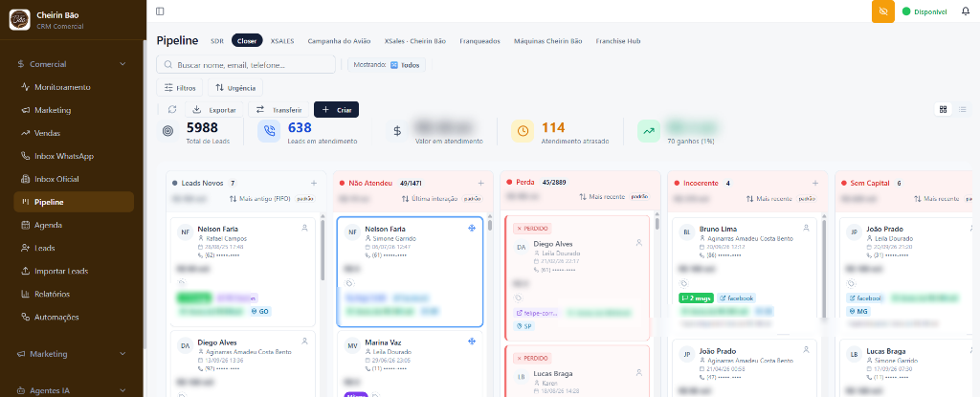
Task: Click Leads Novos column scrollbar
Action: tap(323, 251)
